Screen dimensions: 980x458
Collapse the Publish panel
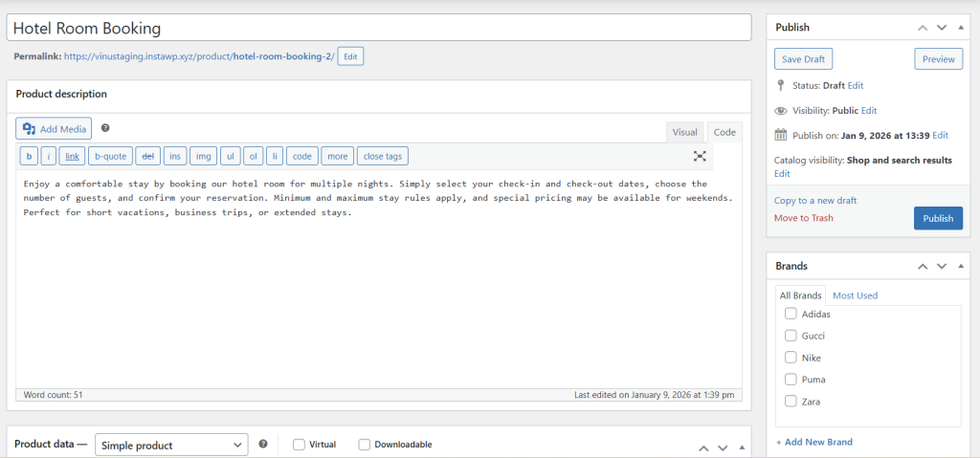pos(961,28)
